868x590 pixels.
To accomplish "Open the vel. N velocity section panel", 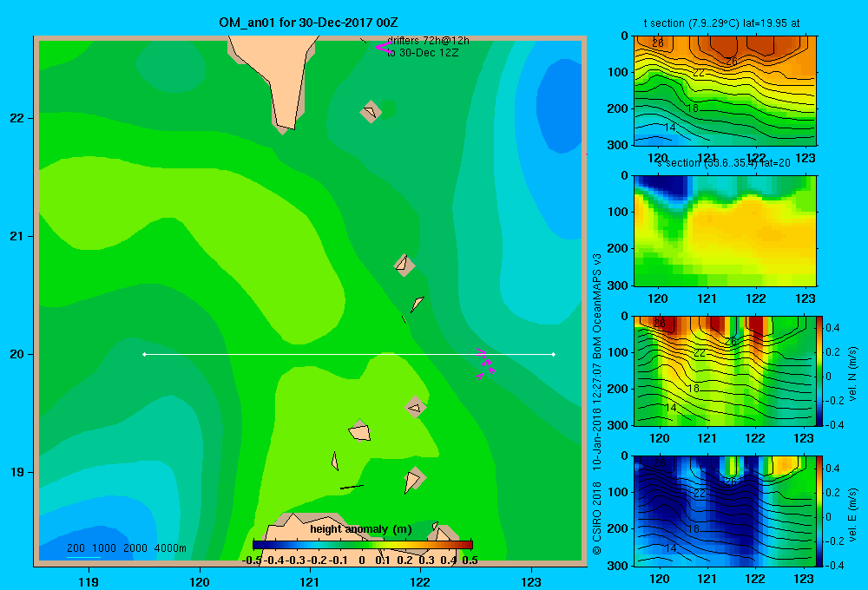I will [725, 370].
